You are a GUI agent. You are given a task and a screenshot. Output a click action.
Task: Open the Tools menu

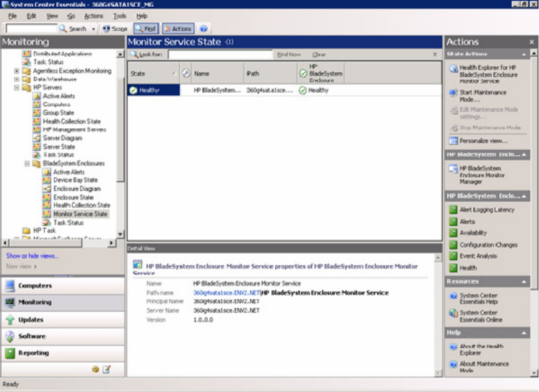[x=119, y=16]
